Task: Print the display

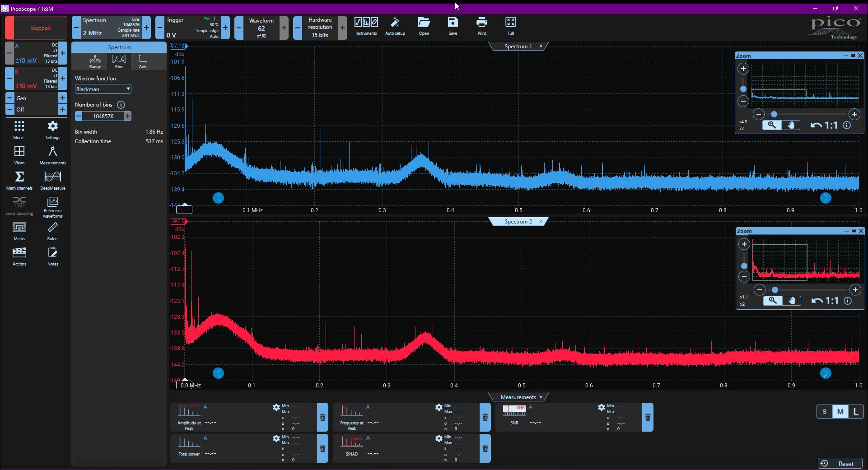Action: (482, 26)
